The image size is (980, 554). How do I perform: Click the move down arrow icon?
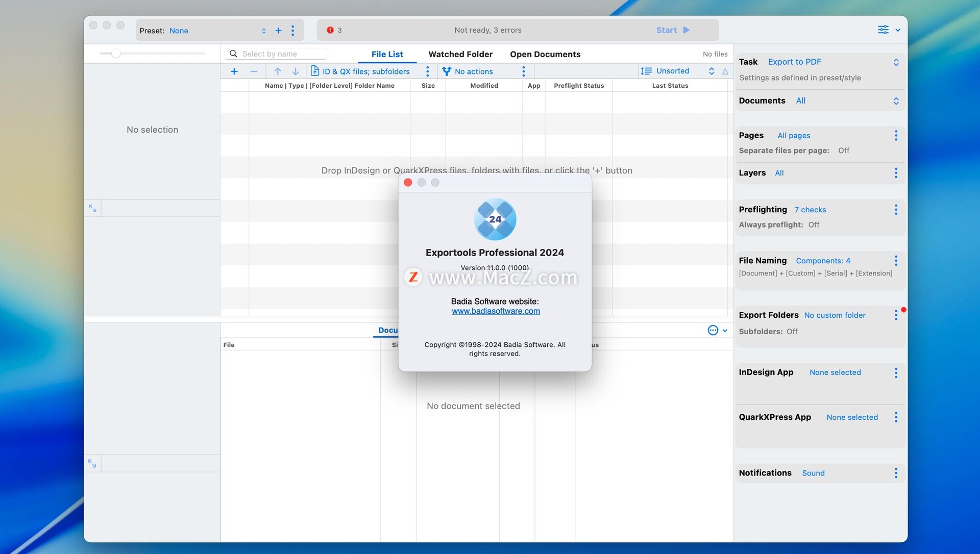point(296,71)
